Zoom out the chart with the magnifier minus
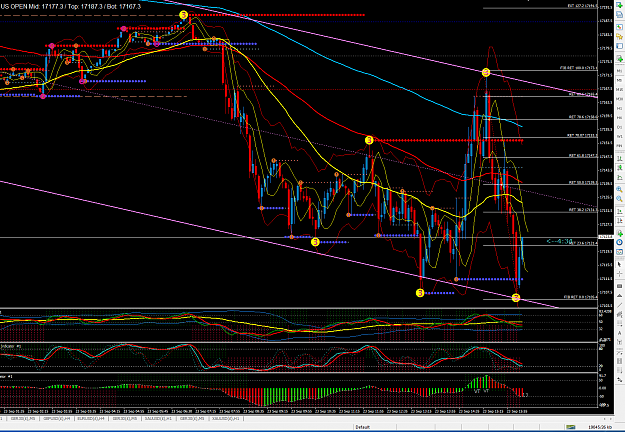This screenshot has width=625, height=432. (x=620, y=199)
